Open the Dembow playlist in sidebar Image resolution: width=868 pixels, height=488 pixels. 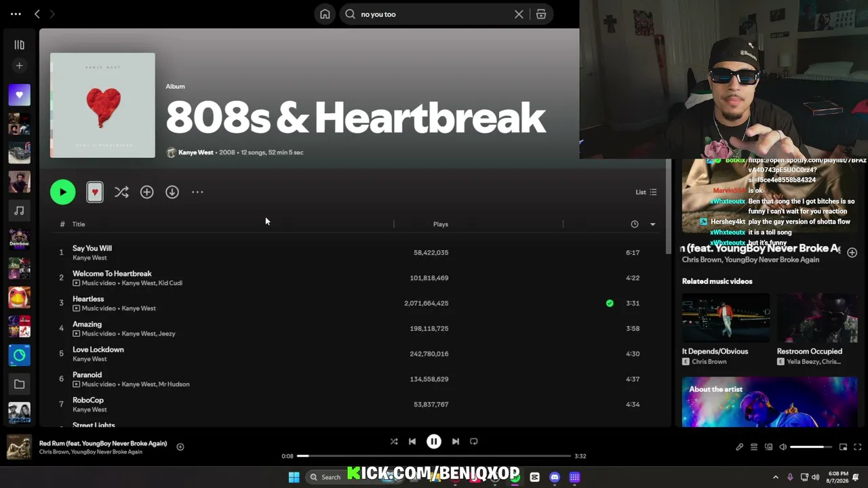pos(19,239)
